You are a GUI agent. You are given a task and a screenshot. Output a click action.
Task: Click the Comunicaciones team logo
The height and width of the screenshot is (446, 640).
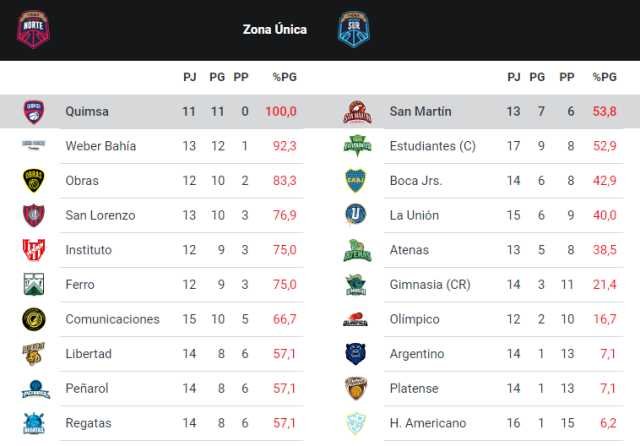click(33, 319)
